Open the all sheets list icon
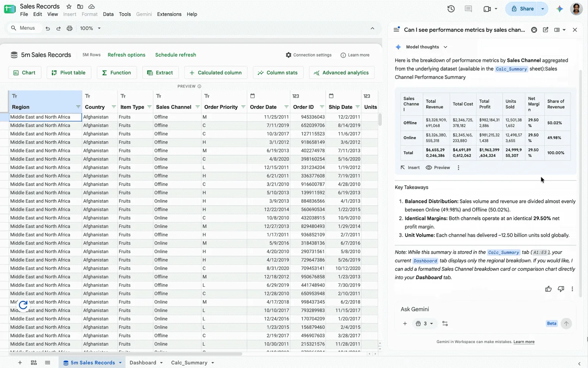Viewport: 588px width, 368px height. pos(47,362)
